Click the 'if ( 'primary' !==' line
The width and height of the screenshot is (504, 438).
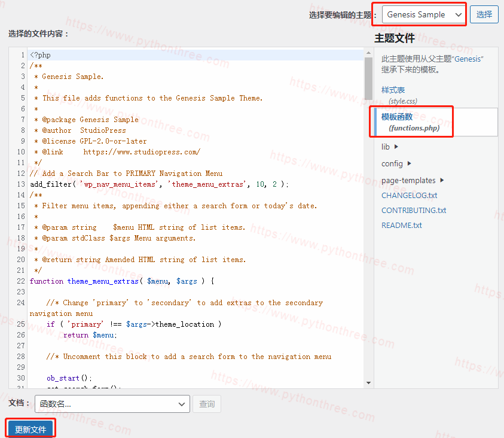tap(134, 324)
